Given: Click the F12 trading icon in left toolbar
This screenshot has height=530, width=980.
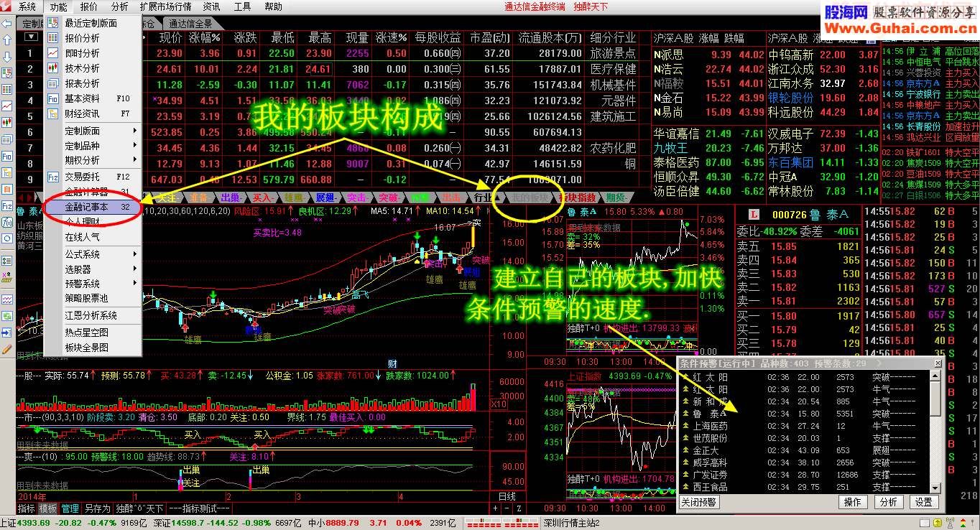Looking at the screenshot, I should click(x=6, y=205).
